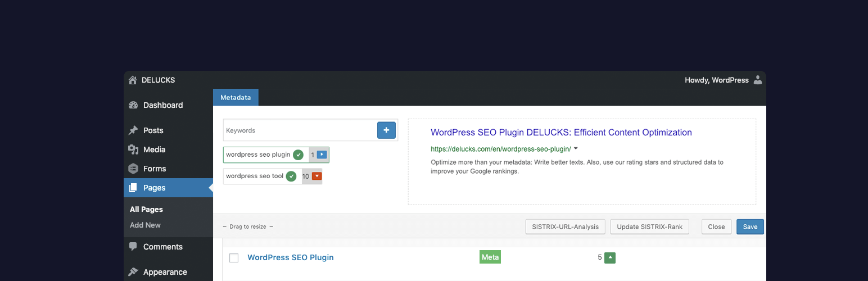
Task: Grab the 'Drag to resize' handle
Action: click(x=248, y=226)
